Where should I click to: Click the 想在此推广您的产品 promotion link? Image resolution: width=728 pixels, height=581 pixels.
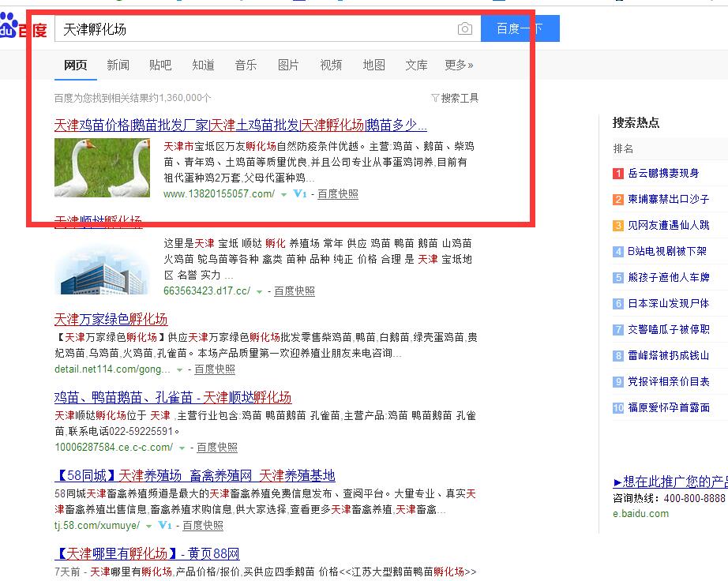click(x=670, y=482)
